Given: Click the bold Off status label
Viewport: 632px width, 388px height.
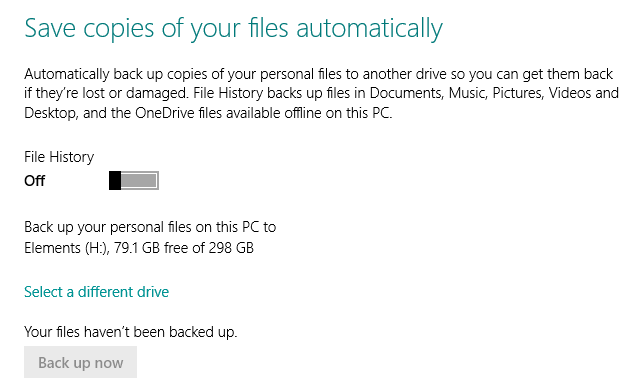Looking at the screenshot, I should [35, 181].
